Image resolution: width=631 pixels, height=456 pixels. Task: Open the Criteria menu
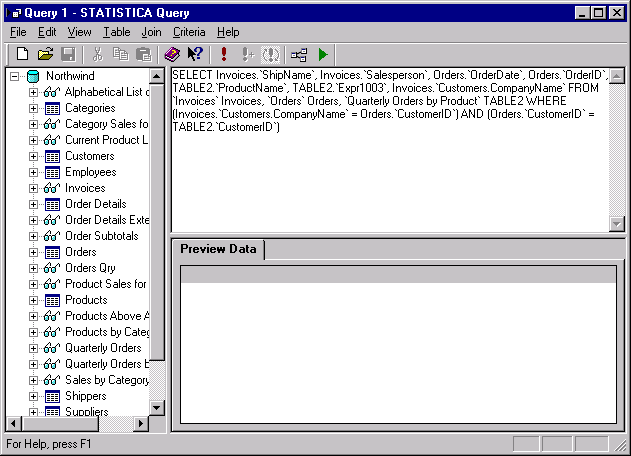click(x=188, y=32)
